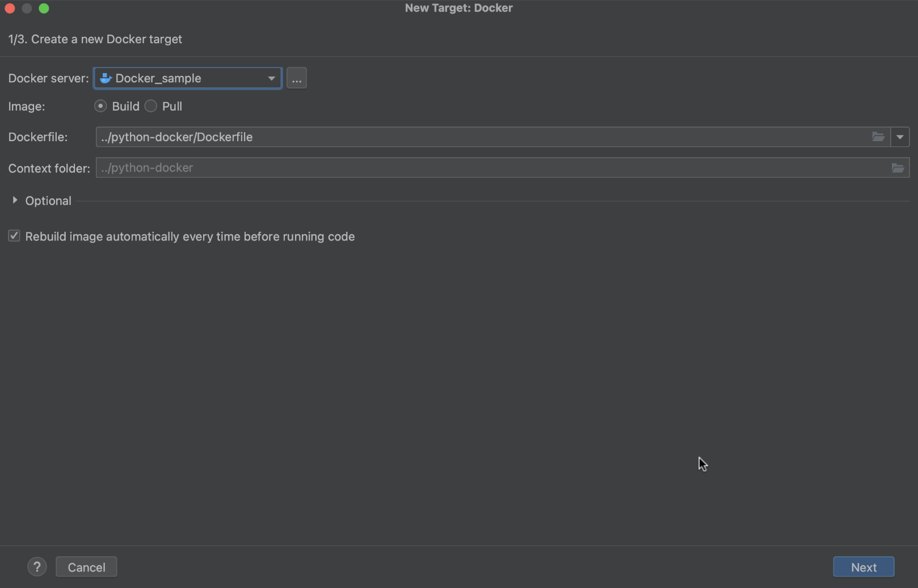Click inside the Context folder field
This screenshot has height=588, width=918.
pos(482,168)
